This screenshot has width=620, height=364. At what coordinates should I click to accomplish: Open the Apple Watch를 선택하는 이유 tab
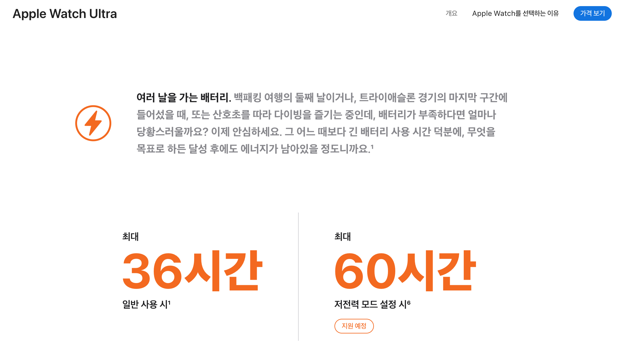pos(515,13)
